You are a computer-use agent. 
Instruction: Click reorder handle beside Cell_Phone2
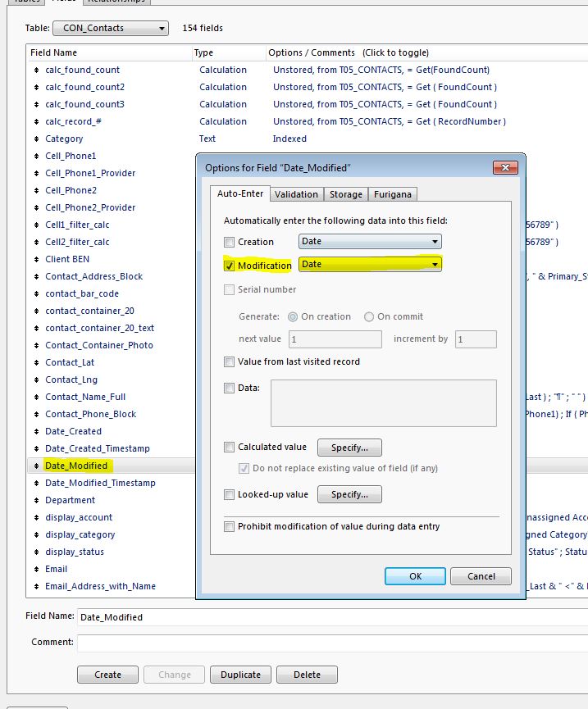tap(36, 190)
